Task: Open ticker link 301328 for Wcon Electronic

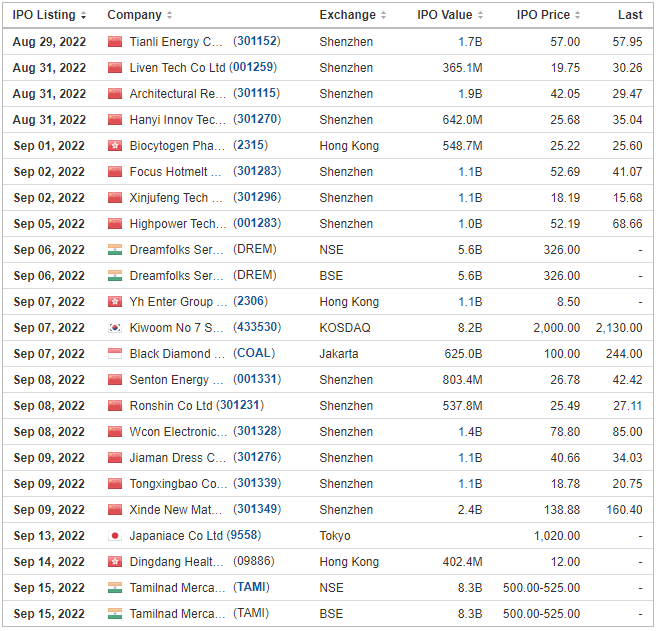Action: click(257, 431)
